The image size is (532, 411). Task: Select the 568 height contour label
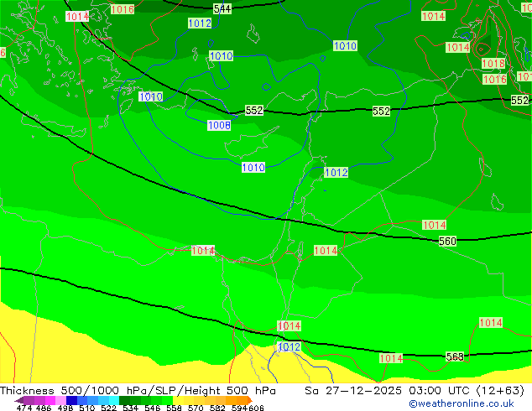click(x=455, y=356)
